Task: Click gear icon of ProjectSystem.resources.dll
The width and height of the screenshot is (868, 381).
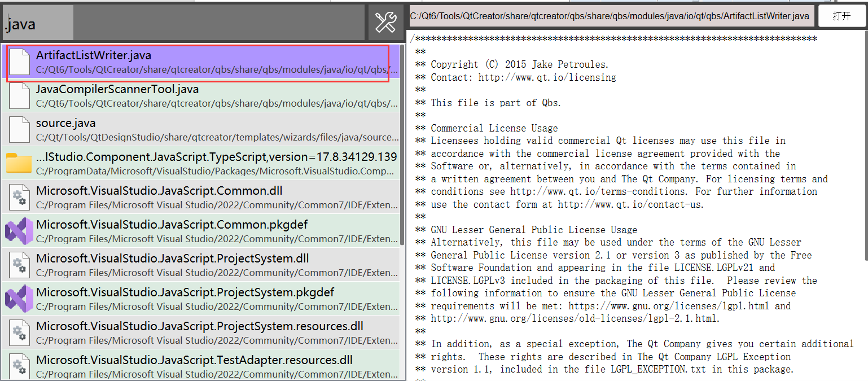Action: tap(19, 333)
